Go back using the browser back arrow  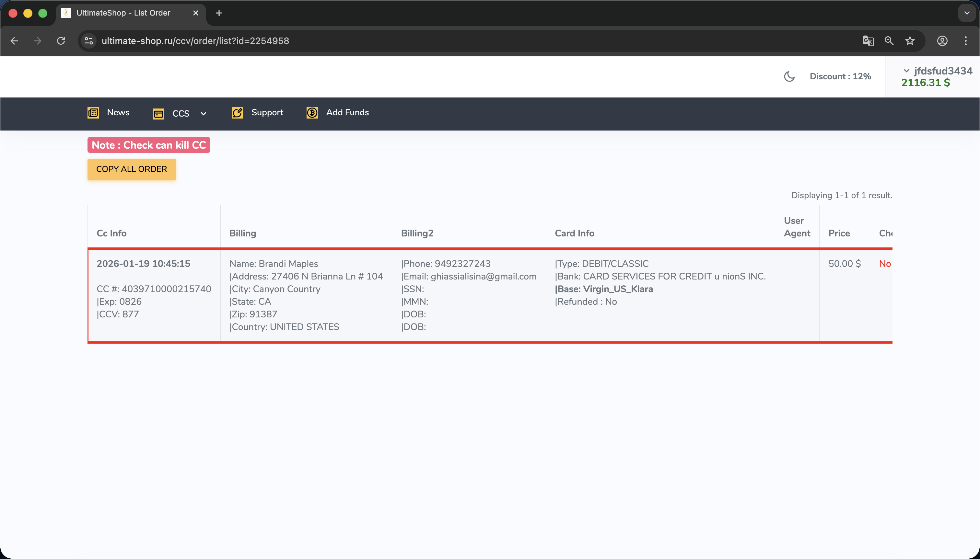[x=15, y=41]
